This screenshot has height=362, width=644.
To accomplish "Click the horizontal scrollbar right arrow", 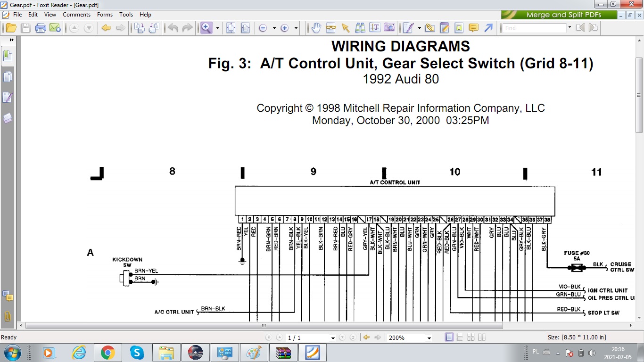I will point(631,325).
